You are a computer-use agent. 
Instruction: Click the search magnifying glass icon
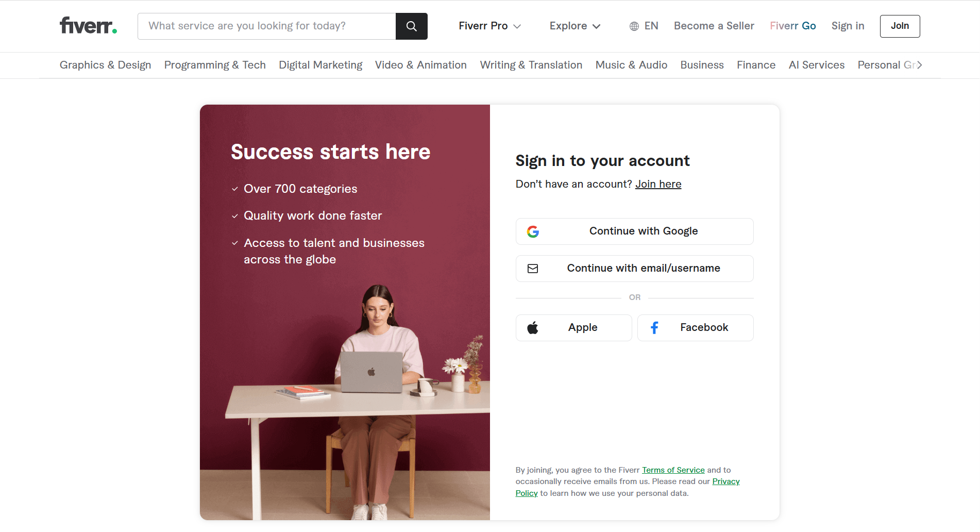411,26
